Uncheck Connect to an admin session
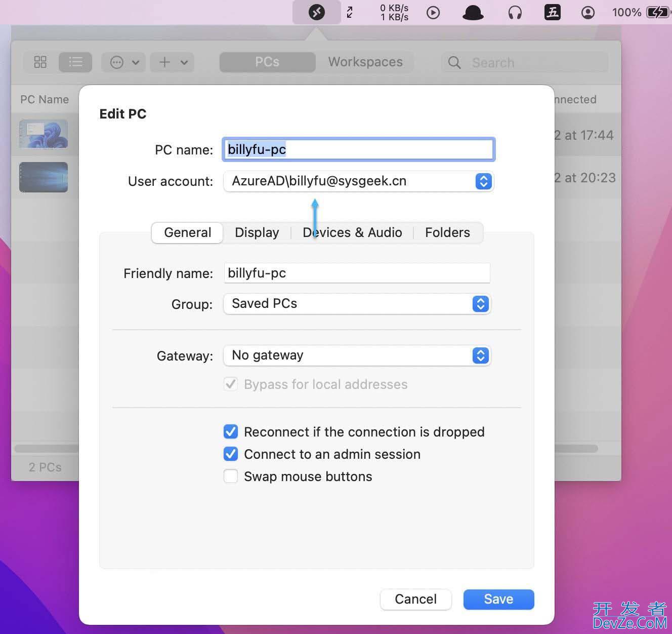Screen dimensions: 672x634 (x=231, y=454)
